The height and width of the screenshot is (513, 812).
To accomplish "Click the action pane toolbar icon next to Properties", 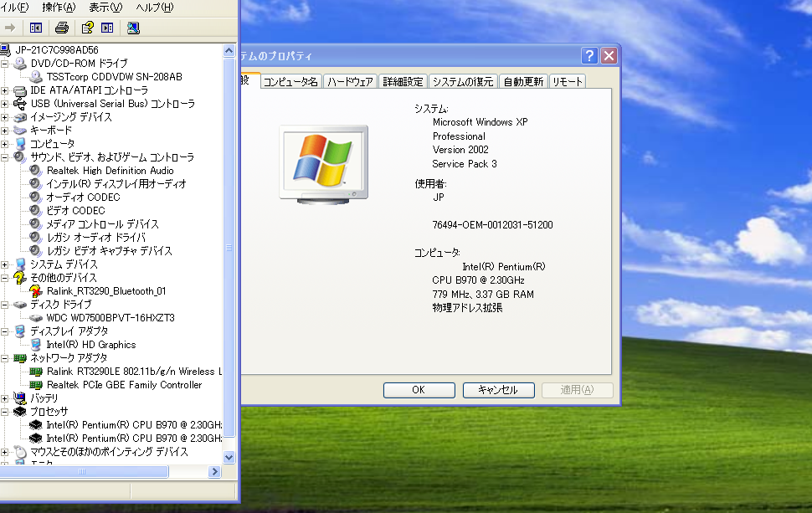I will 107,28.
